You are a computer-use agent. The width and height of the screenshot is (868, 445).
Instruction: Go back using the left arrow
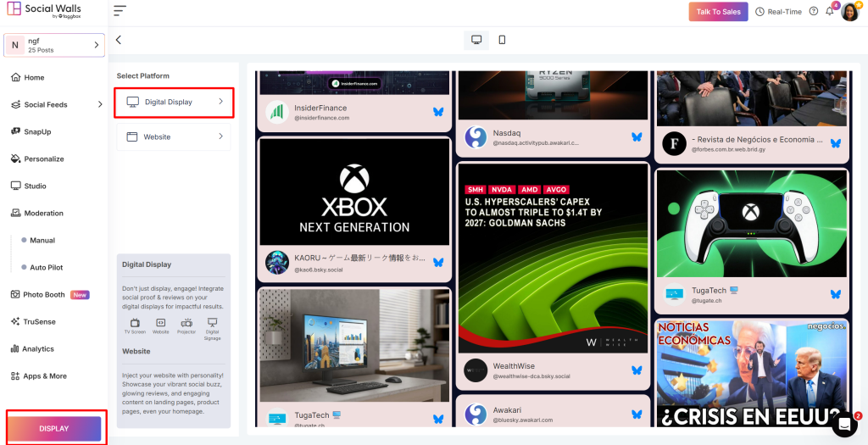point(119,40)
